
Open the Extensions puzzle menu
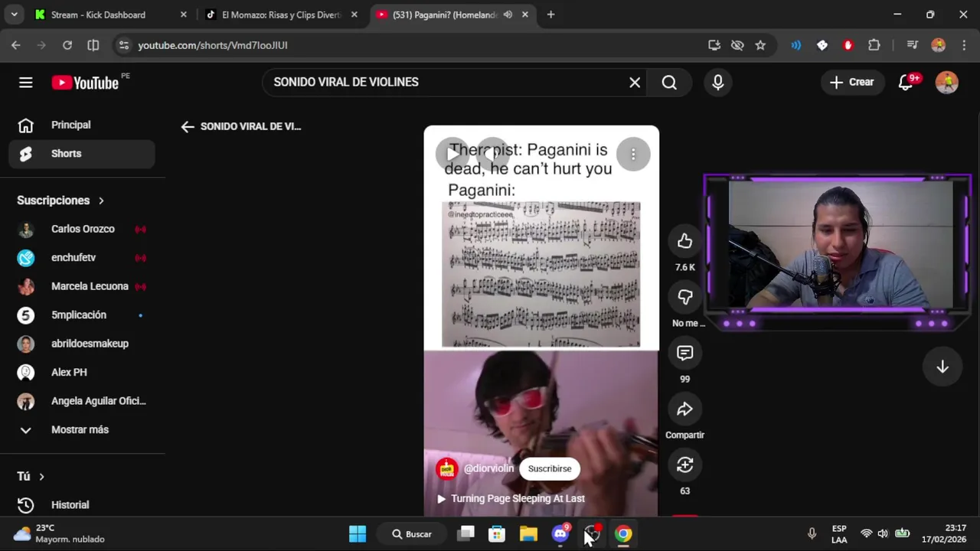[x=874, y=45]
